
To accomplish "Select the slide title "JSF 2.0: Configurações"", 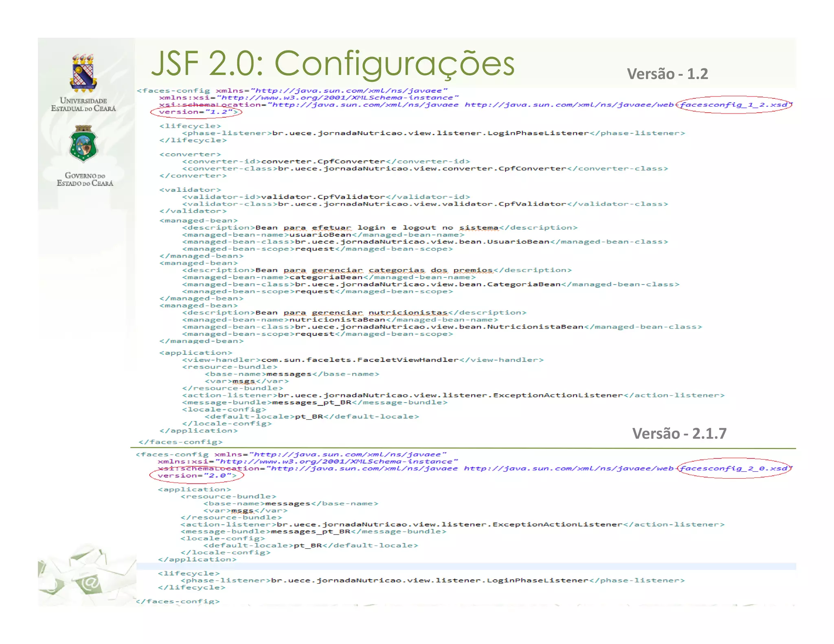I will 333,64.
